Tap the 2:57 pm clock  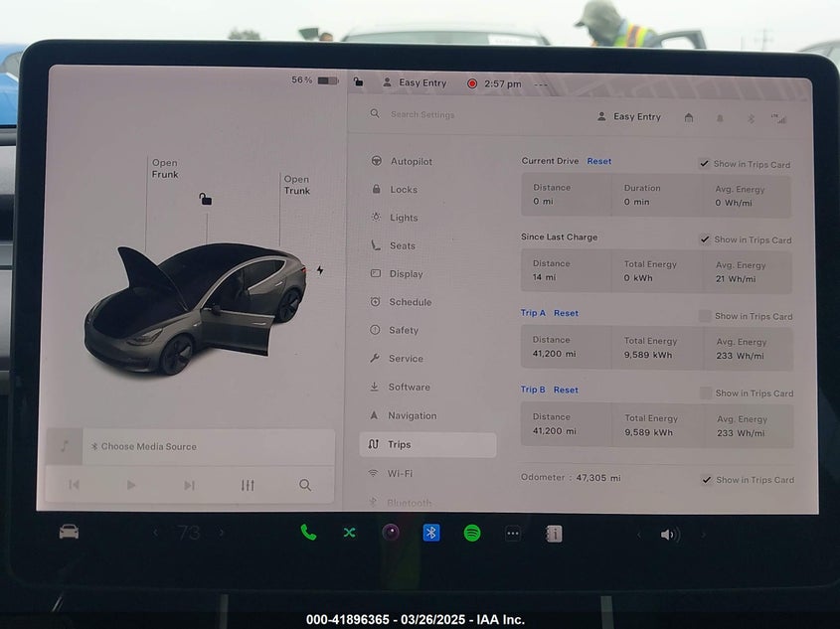(x=502, y=83)
